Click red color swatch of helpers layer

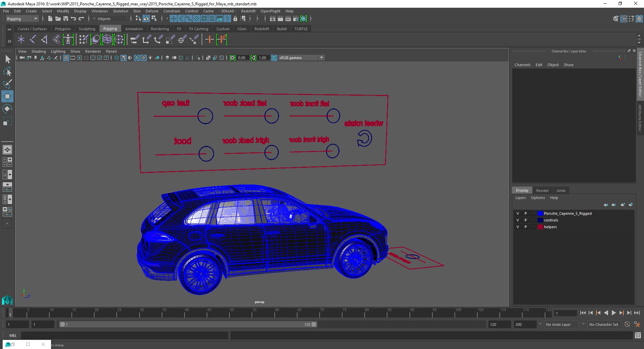point(540,227)
